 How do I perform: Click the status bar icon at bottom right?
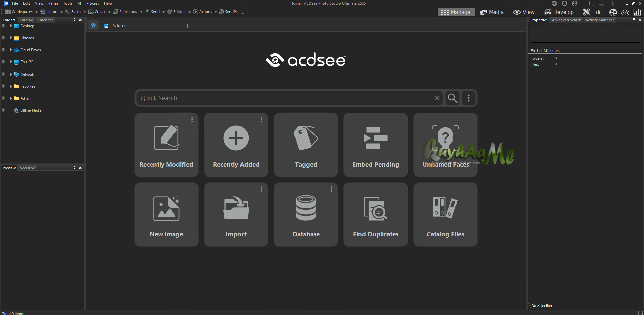pos(640,313)
